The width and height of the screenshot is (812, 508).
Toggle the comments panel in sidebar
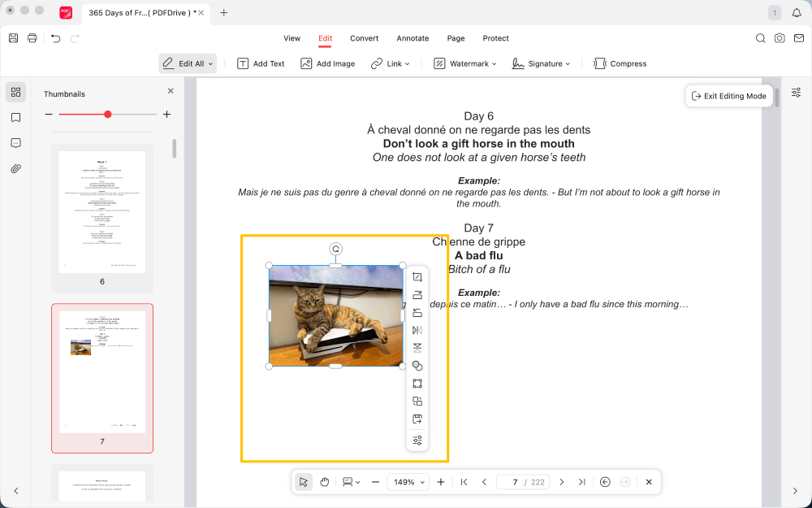(x=15, y=143)
